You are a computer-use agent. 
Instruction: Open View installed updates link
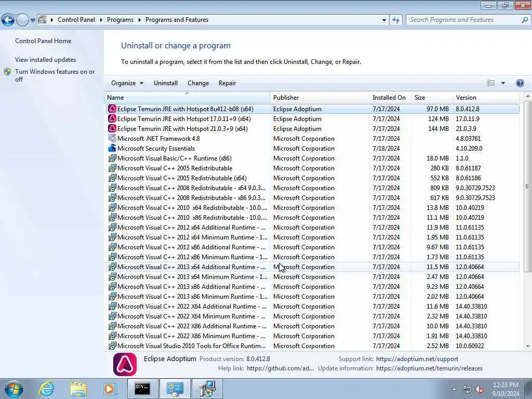[46, 60]
